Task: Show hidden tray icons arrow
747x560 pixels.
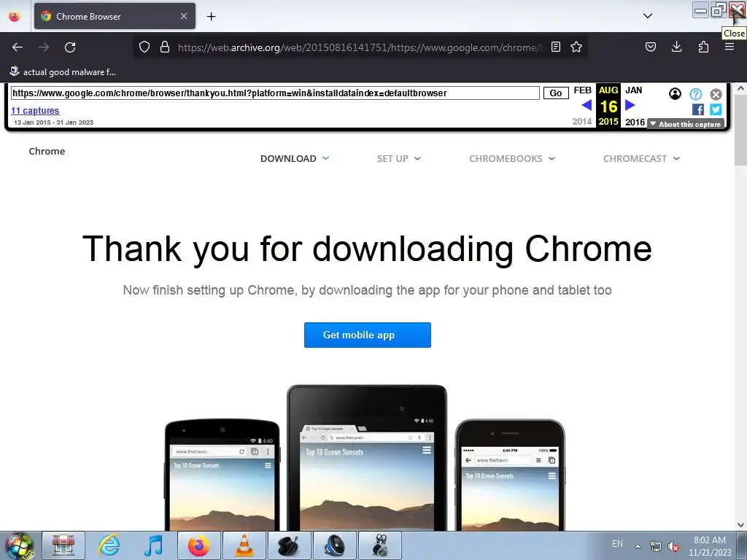Action: point(638,546)
